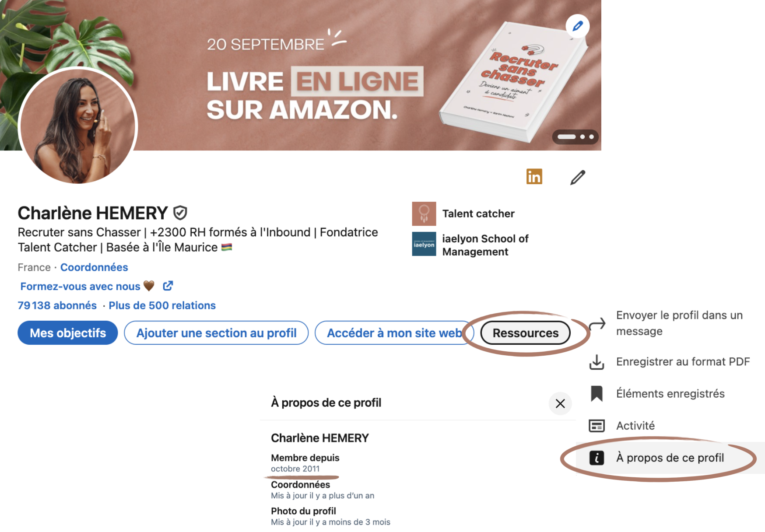Close the À propos de ce profil dialog

point(560,403)
